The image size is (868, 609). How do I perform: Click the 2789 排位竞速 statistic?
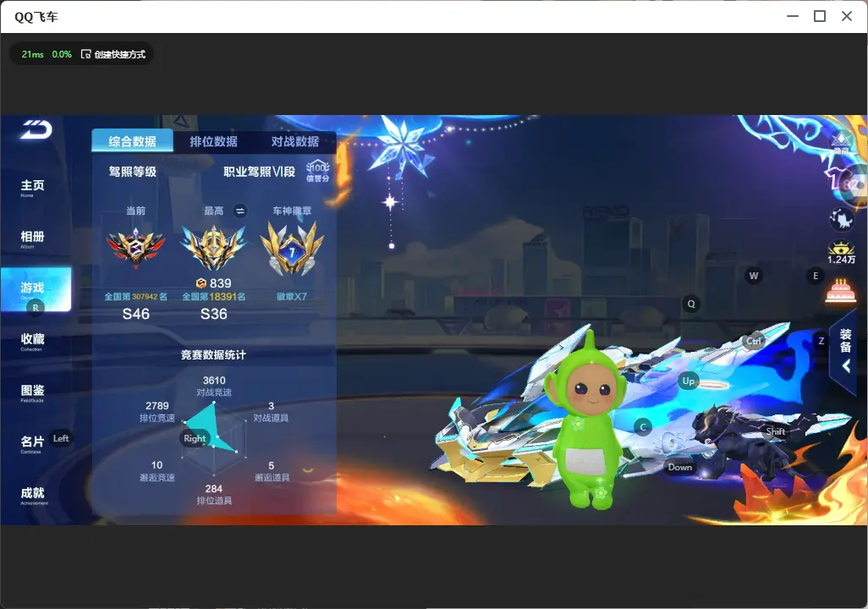pos(157,411)
